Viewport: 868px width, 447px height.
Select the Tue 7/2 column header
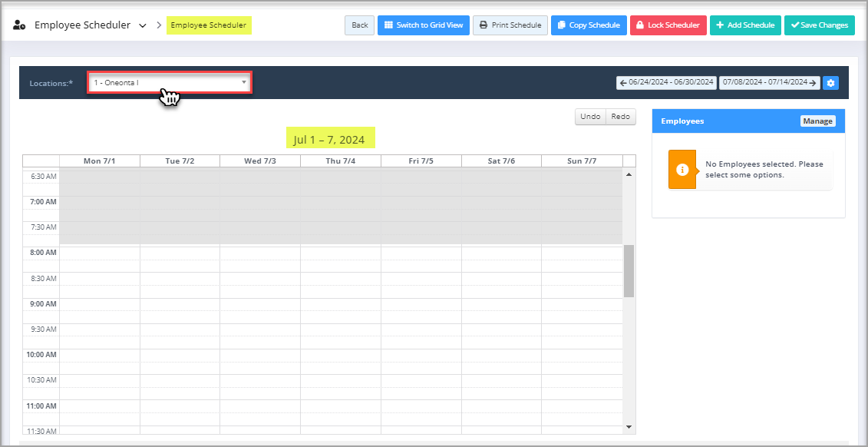[180, 161]
